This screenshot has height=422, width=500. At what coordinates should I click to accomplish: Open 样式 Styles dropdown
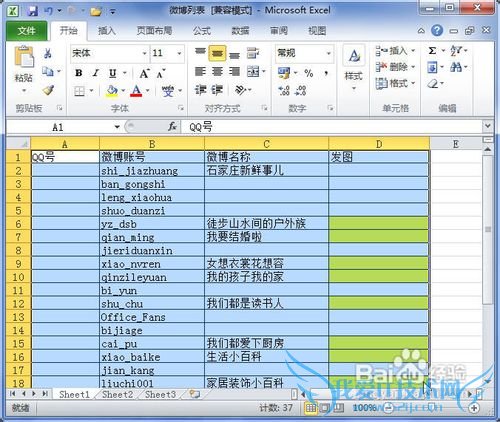pos(354,68)
